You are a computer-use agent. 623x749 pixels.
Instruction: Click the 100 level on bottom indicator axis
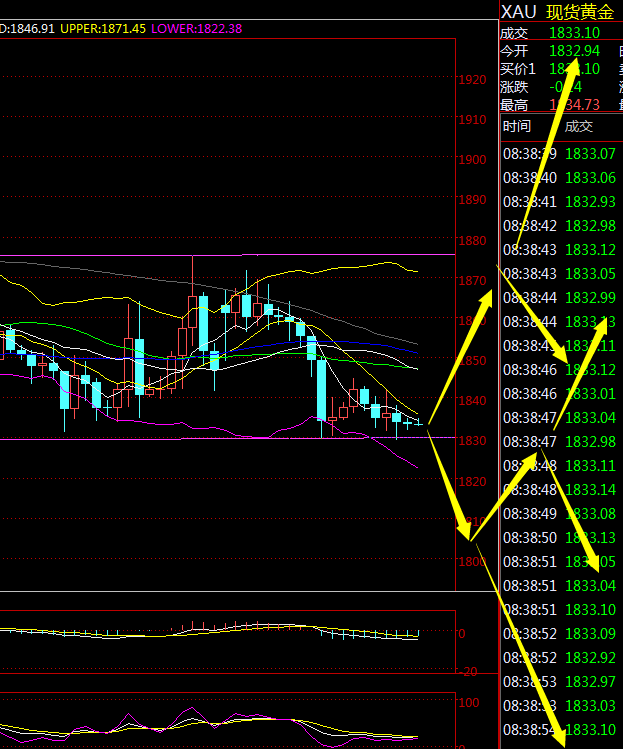pos(468,703)
